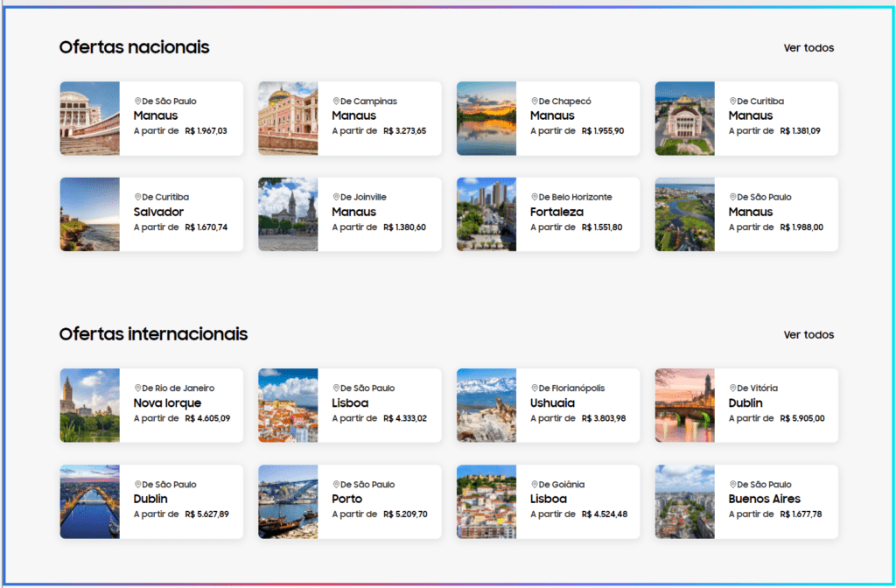The width and height of the screenshot is (896, 588).
Task: Select the Nova Iorque offer image
Action: (90, 405)
